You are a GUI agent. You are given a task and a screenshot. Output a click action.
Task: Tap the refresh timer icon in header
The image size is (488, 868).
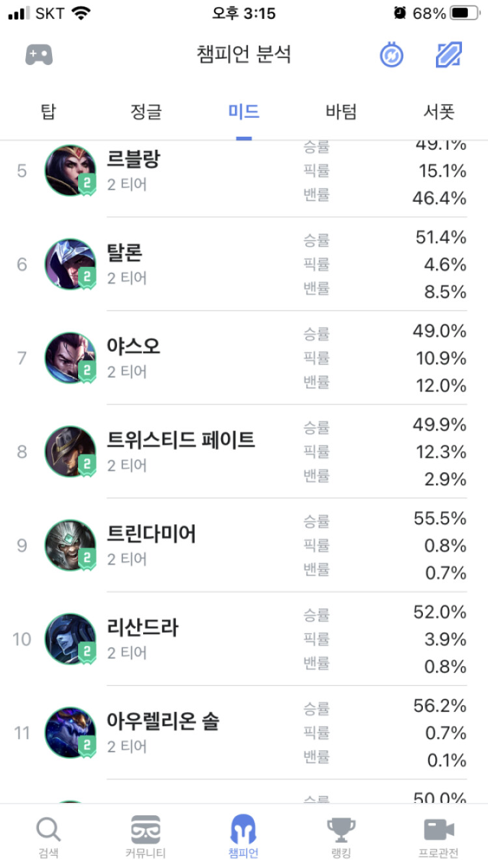point(392,55)
